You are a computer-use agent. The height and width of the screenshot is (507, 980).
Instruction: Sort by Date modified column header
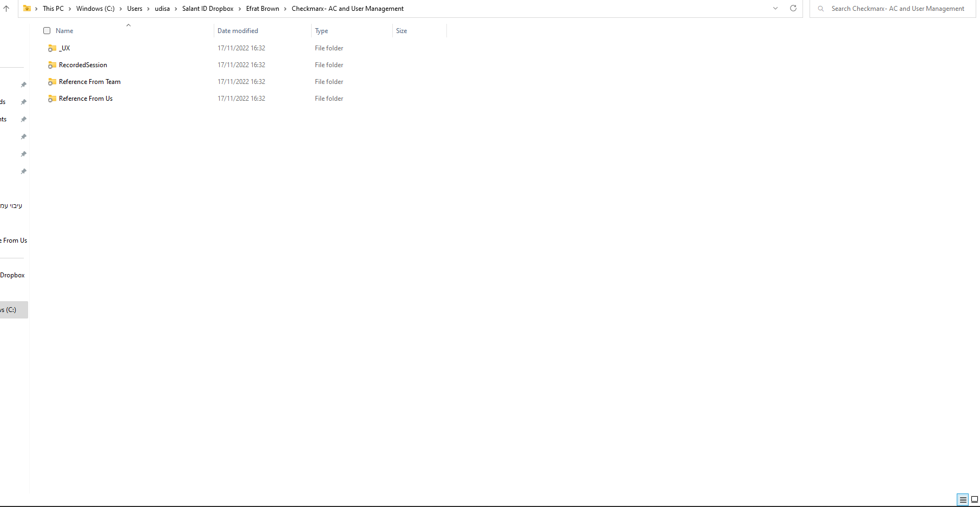click(238, 31)
